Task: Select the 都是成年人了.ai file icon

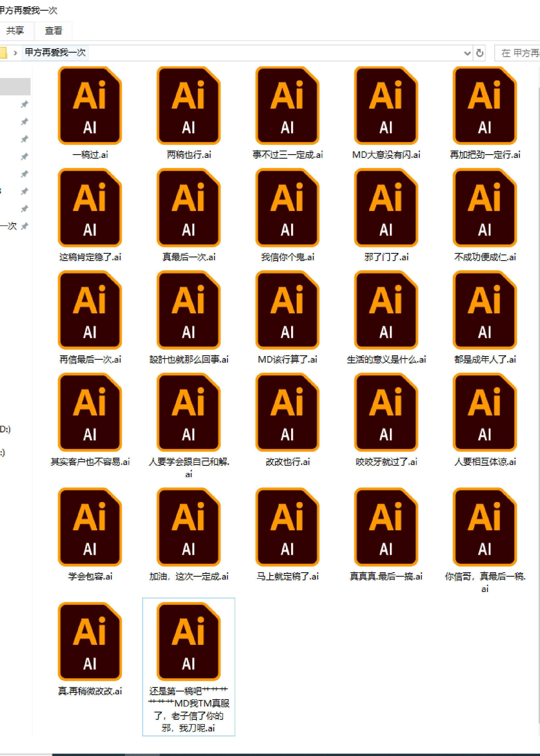Action: pos(485,310)
